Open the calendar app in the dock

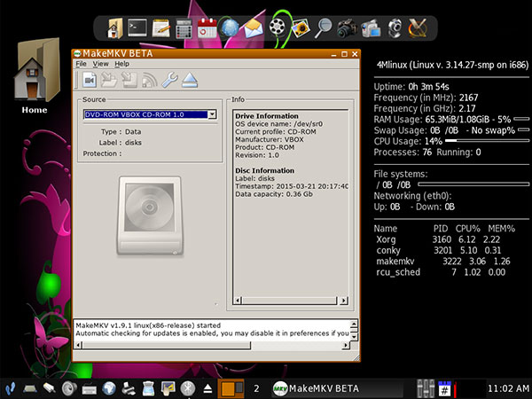[207, 28]
